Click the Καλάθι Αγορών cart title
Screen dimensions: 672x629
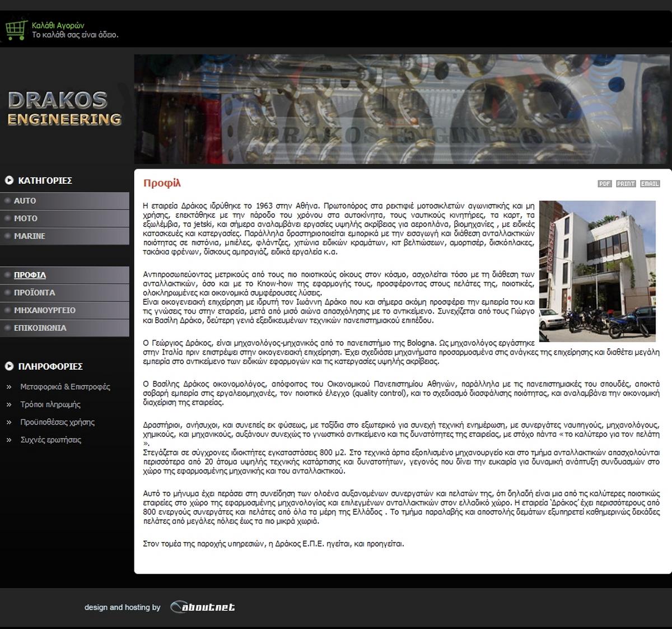[x=58, y=25]
